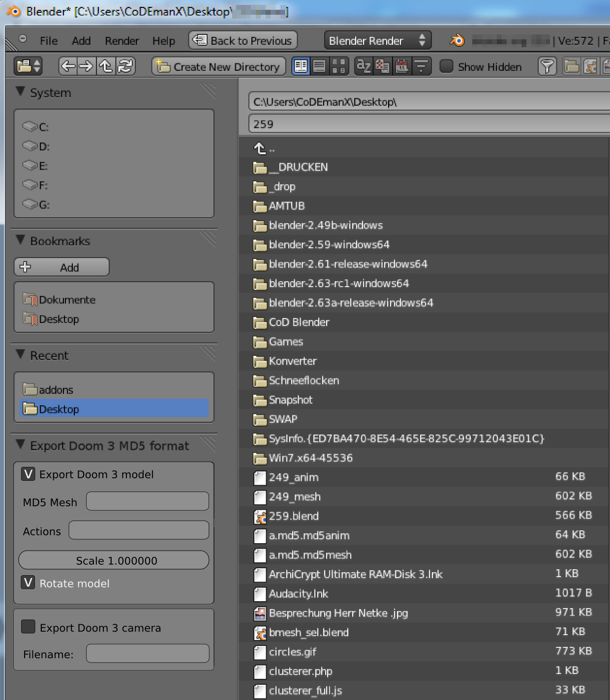
Task: Enable Show Hidden files checkbox
Action: click(x=446, y=66)
